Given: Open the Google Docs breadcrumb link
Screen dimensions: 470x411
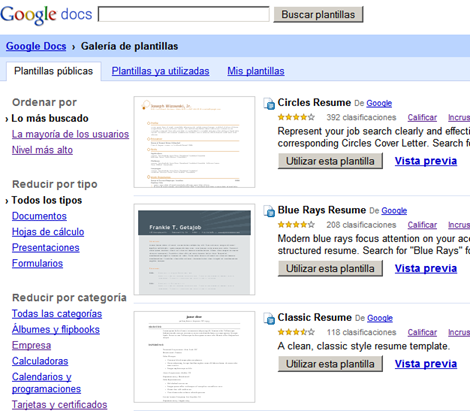Looking at the screenshot, I should (x=36, y=46).
